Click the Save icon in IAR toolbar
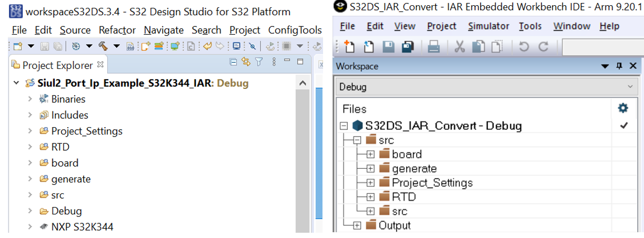 [388, 47]
